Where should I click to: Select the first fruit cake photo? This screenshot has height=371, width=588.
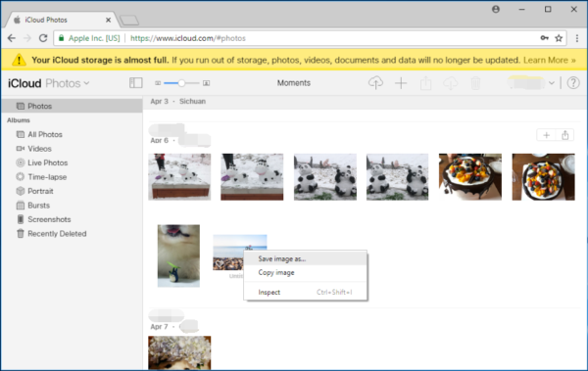click(x=470, y=176)
